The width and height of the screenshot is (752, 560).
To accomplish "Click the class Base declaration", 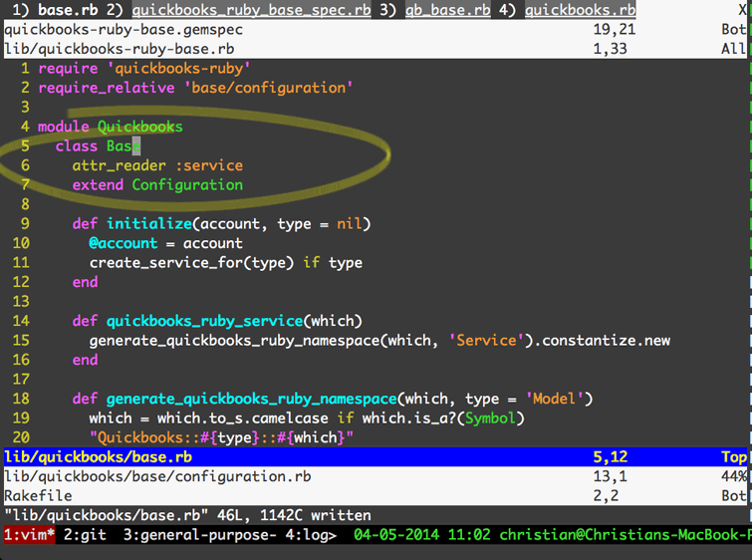I will click(x=98, y=145).
